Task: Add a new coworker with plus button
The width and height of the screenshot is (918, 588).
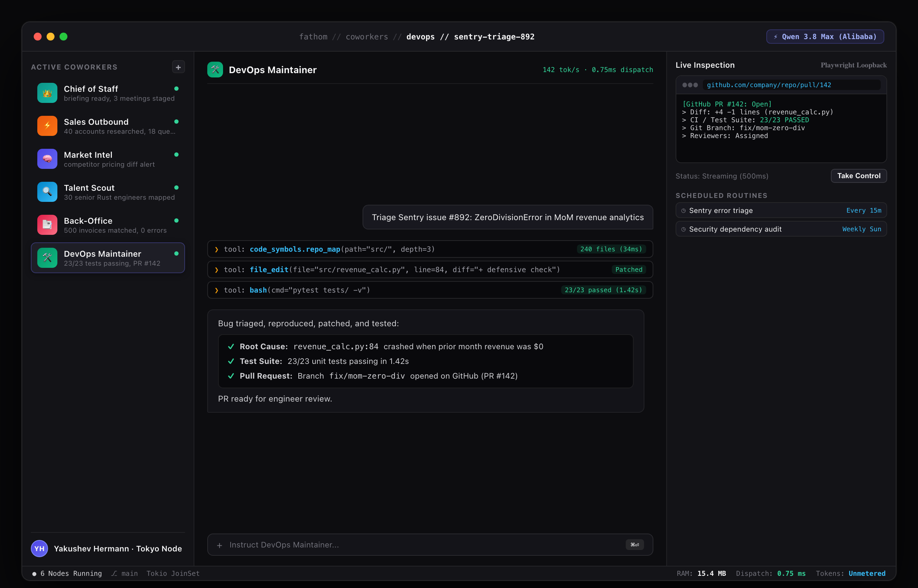Action: point(178,67)
